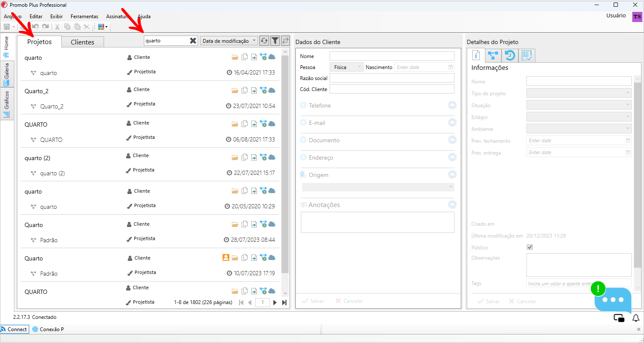
Task: Click the add E-mail plus icon
Action: 303,122
